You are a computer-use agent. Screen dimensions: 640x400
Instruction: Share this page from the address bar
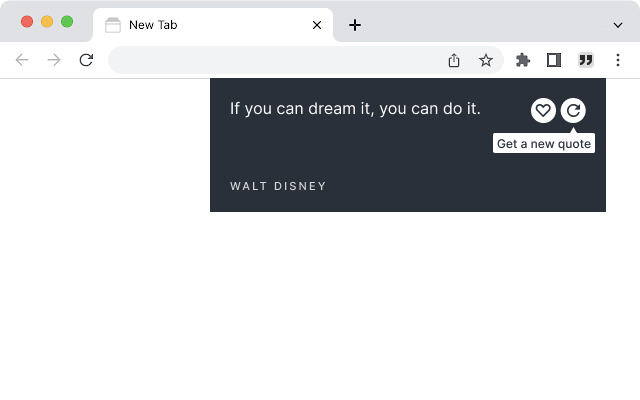coord(454,60)
